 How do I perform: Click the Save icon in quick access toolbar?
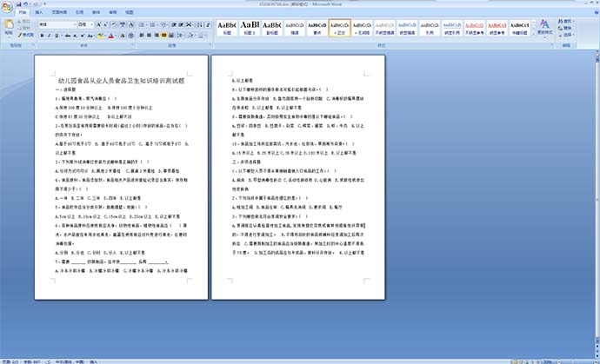[x=19, y=3]
